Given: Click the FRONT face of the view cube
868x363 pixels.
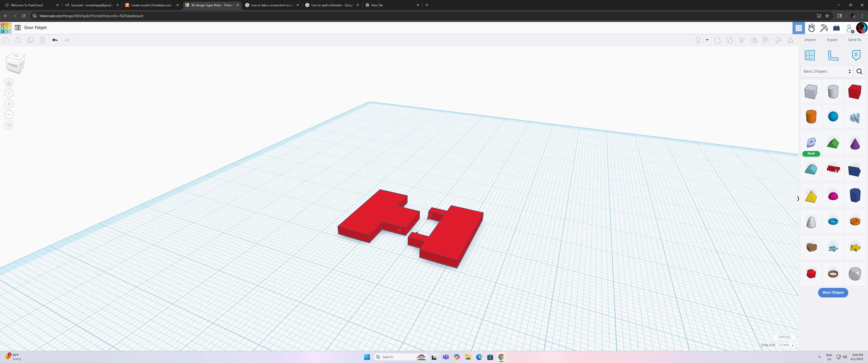Looking at the screenshot, I should tap(13, 65).
